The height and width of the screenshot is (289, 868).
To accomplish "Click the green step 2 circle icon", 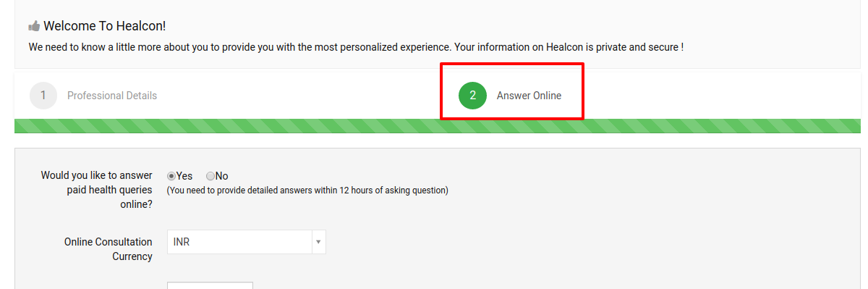I will pos(472,96).
